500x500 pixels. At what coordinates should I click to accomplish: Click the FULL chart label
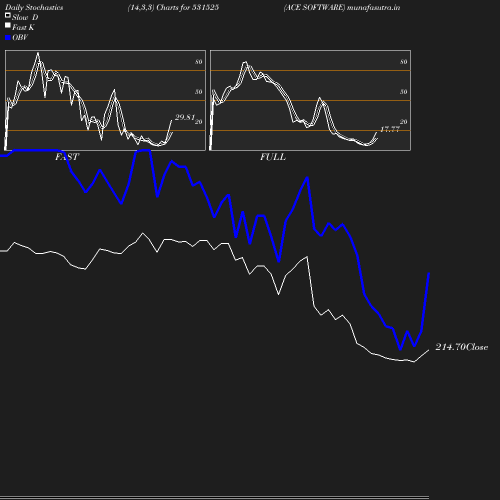click(x=273, y=157)
